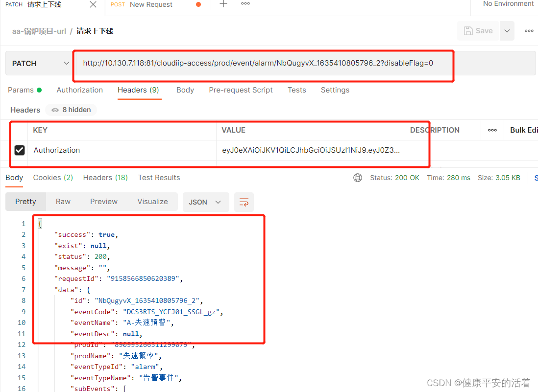This screenshot has height=392, width=538.
Task: Click the requestId value 9158566850620389
Action: click(x=143, y=278)
